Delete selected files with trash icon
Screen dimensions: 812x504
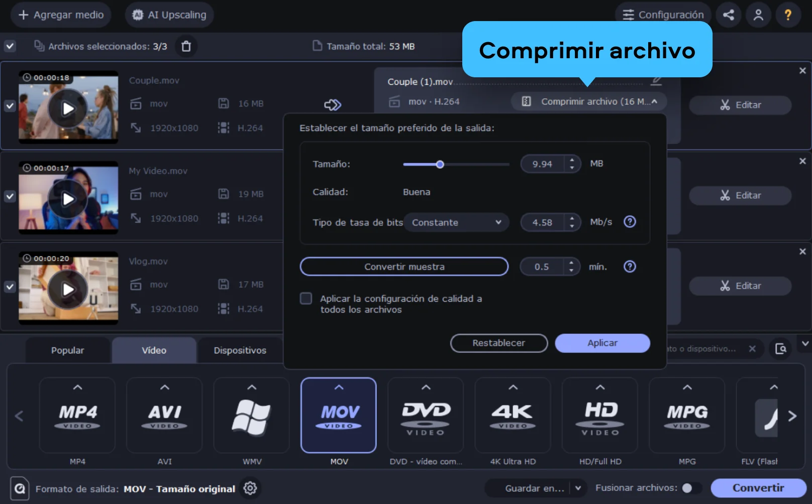tap(186, 46)
